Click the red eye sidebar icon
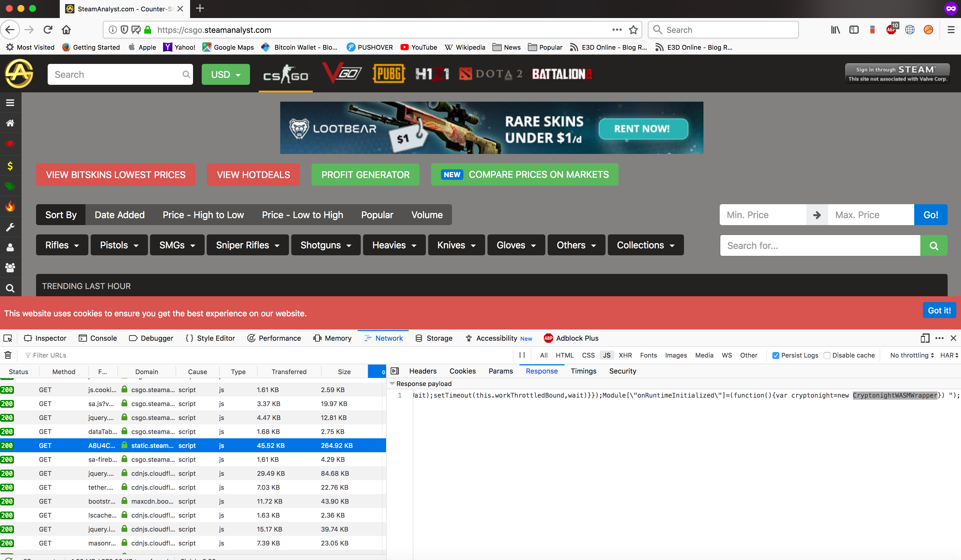Screen dimensions: 961x560 [10, 143]
